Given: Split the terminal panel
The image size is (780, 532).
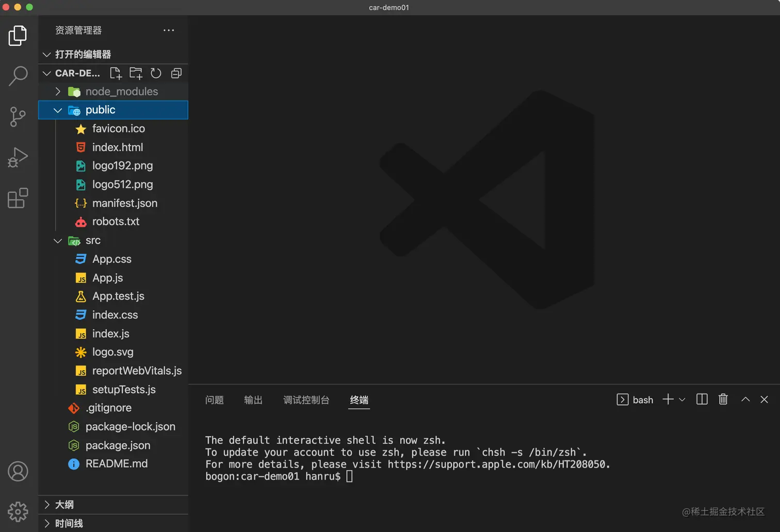Looking at the screenshot, I should point(702,400).
